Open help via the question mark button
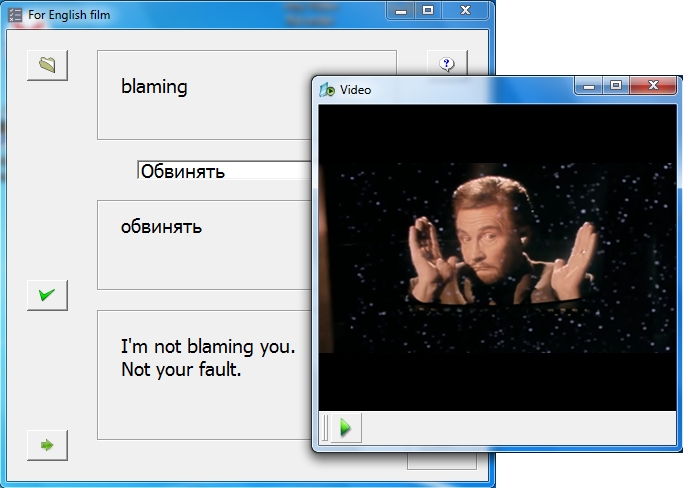This screenshot has height=488, width=683. point(447,64)
